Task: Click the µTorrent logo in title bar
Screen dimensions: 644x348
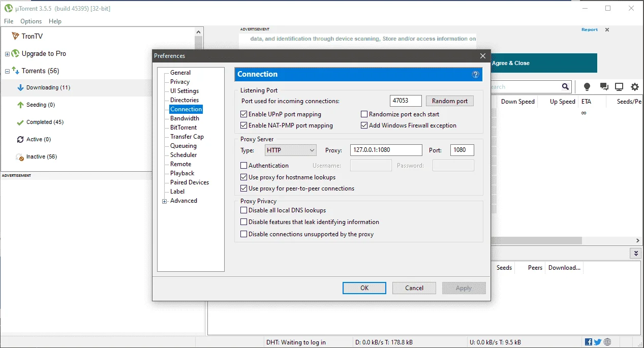Action: click(x=9, y=8)
